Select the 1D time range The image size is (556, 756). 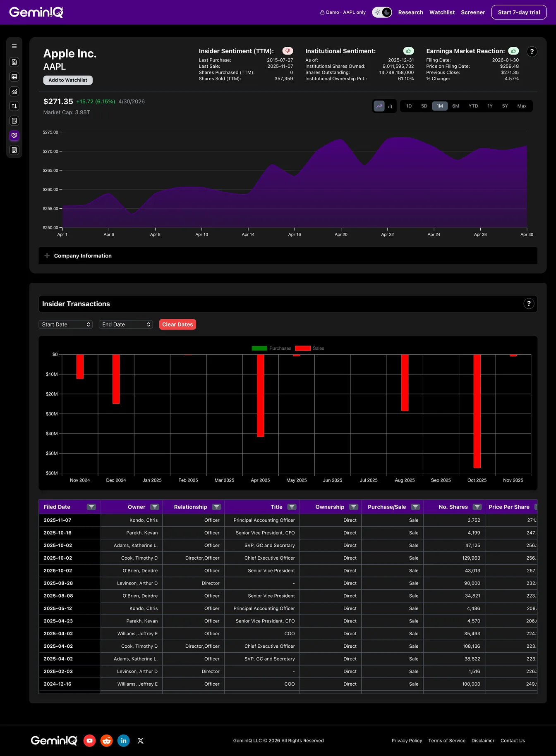[409, 106]
